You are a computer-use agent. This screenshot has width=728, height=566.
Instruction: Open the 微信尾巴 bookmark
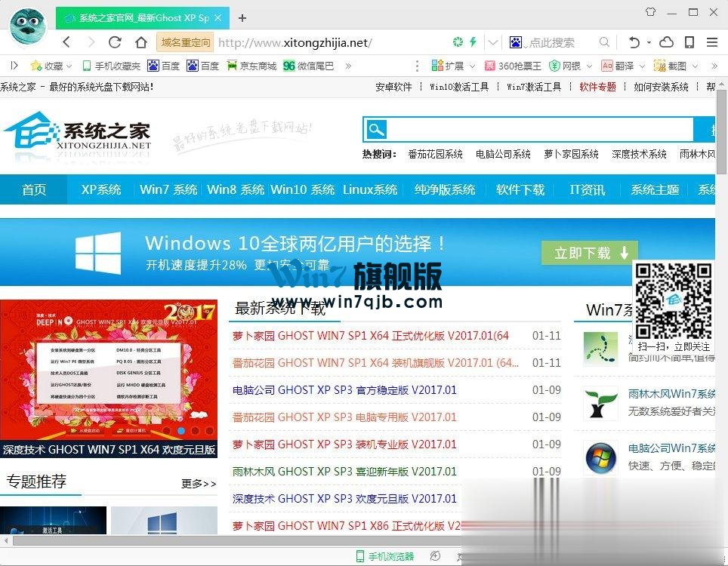click(x=309, y=66)
